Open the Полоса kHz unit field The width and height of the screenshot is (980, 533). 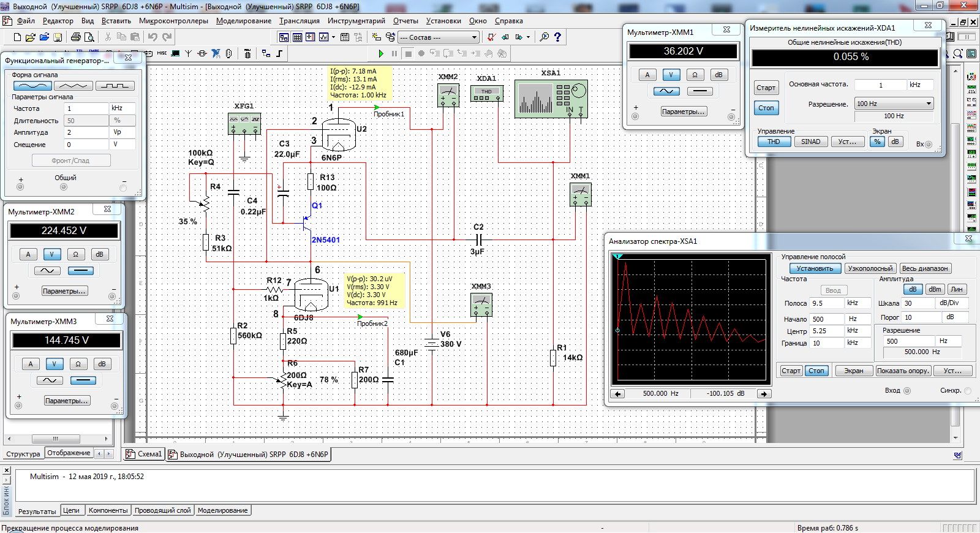(858, 303)
